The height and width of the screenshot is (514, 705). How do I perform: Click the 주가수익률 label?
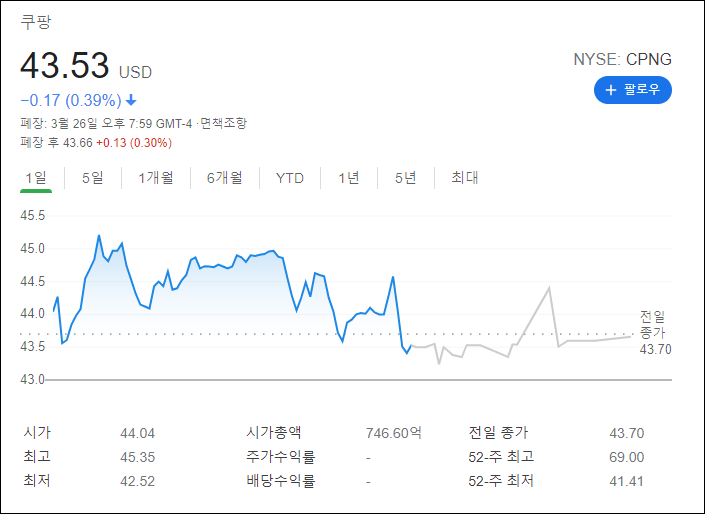click(281, 457)
